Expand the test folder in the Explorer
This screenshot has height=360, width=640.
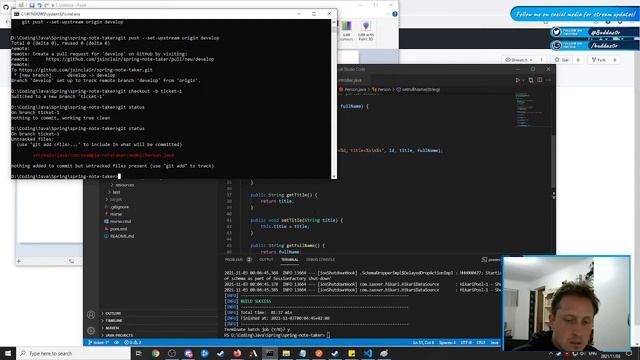tap(116, 192)
